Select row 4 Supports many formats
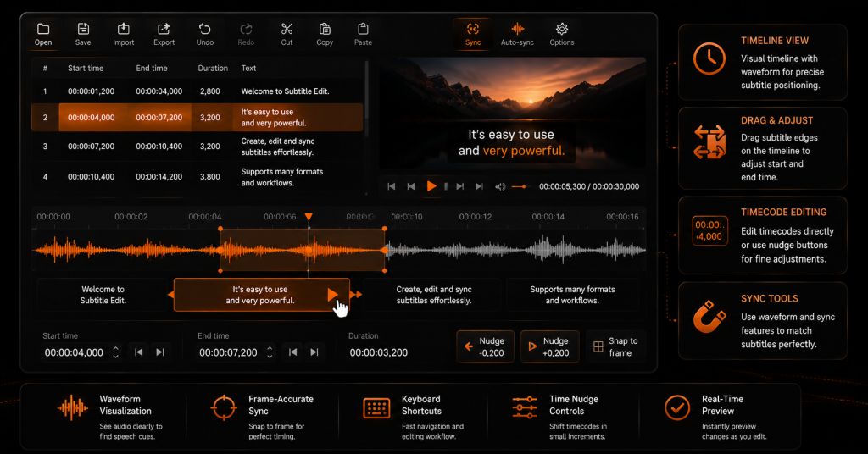The height and width of the screenshot is (454, 868). coord(197,177)
